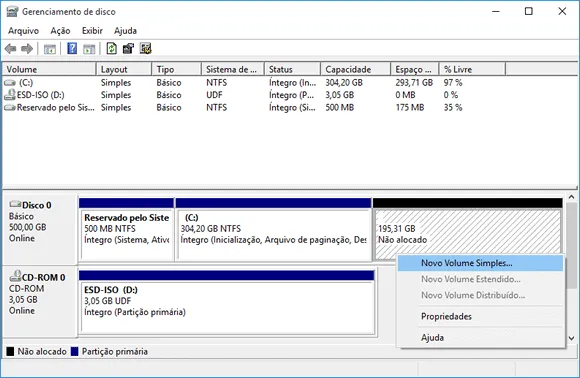The image size is (580, 378).
Task: Click the Disco 0 disk icon
Action: click(15, 204)
